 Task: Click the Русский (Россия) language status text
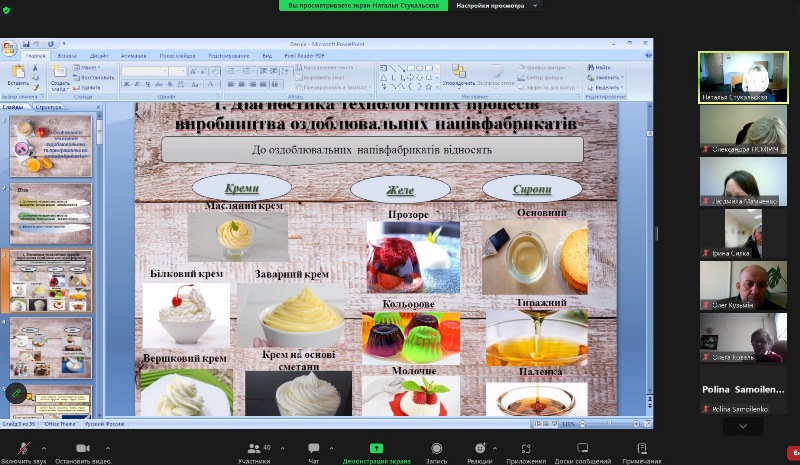(x=105, y=424)
